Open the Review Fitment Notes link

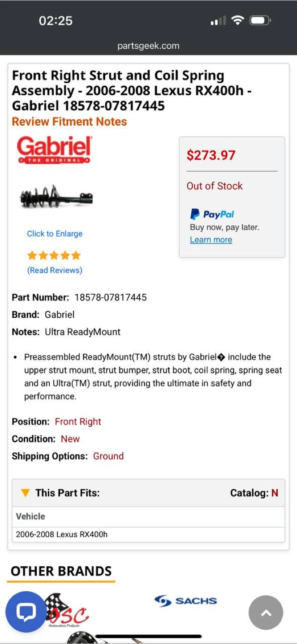pos(69,122)
